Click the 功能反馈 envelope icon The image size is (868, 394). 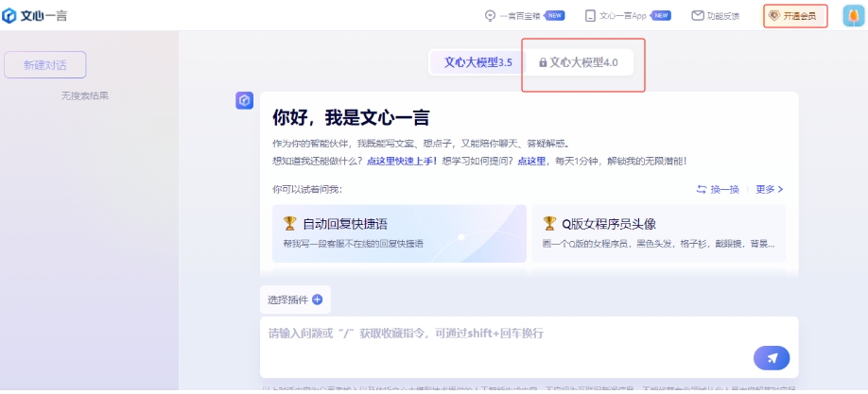pos(698,16)
